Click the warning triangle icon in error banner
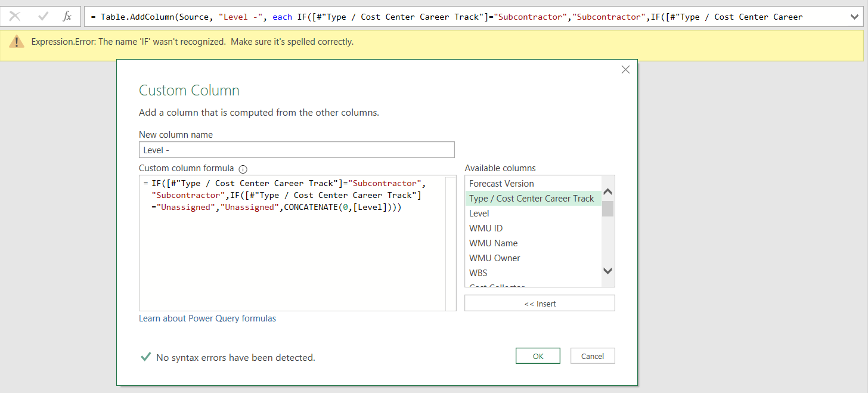The width and height of the screenshot is (868, 393). pyautogui.click(x=17, y=42)
